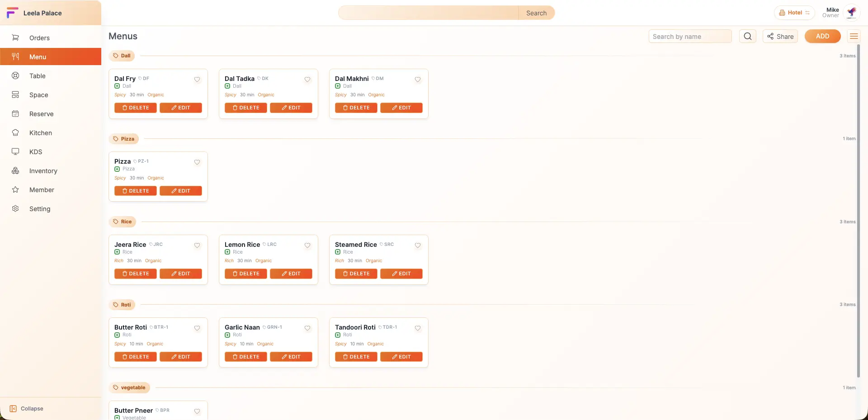Open Setting gear icon in sidebar
868x420 pixels.
click(15, 209)
